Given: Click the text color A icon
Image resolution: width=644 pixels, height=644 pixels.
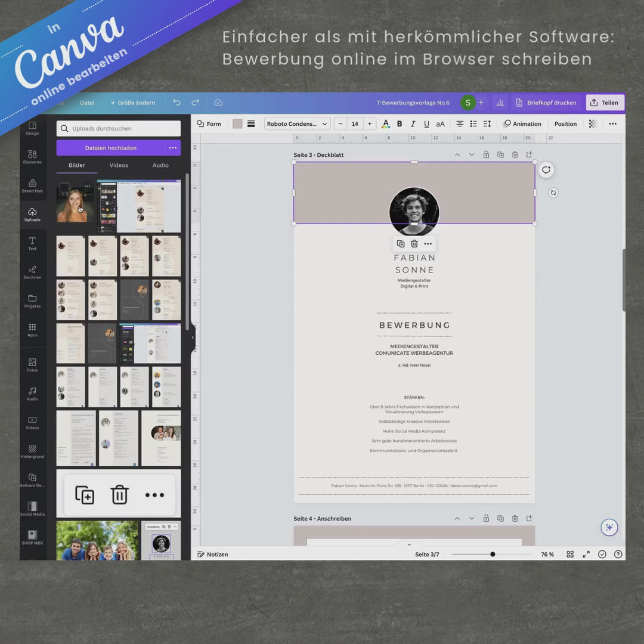Looking at the screenshot, I should pyautogui.click(x=386, y=123).
